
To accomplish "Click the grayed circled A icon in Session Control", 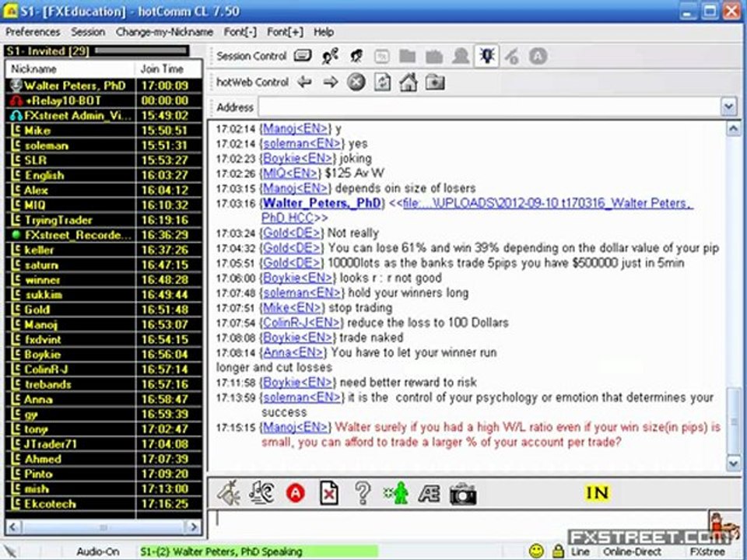I will tap(538, 56).
